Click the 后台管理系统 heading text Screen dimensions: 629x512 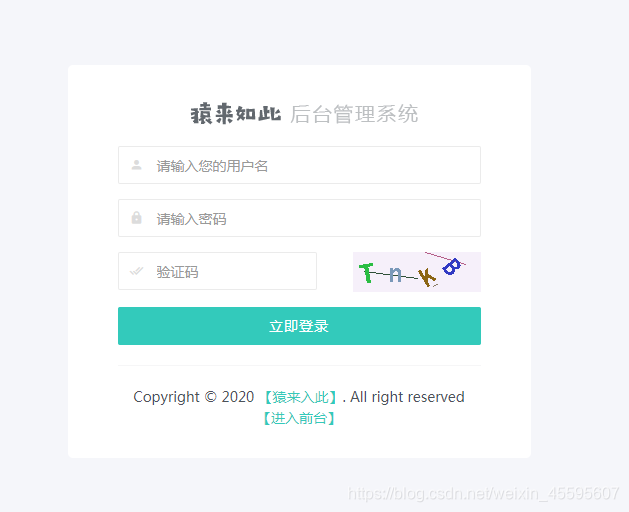click(x=354, y=114)
